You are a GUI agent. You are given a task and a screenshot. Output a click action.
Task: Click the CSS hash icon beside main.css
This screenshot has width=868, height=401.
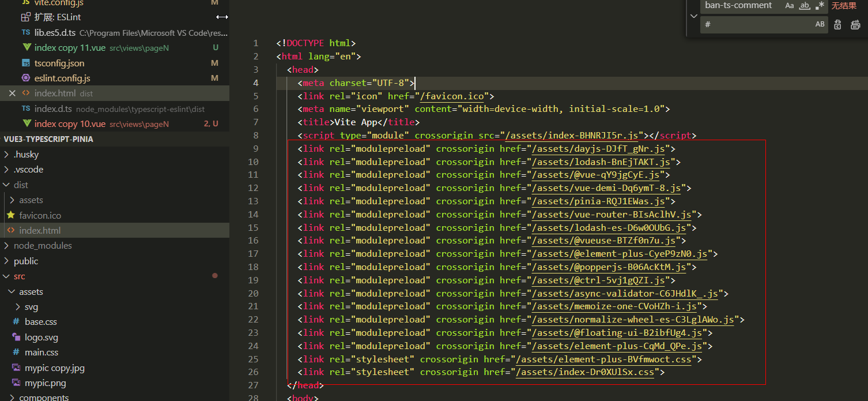click(x=16, y=352)
